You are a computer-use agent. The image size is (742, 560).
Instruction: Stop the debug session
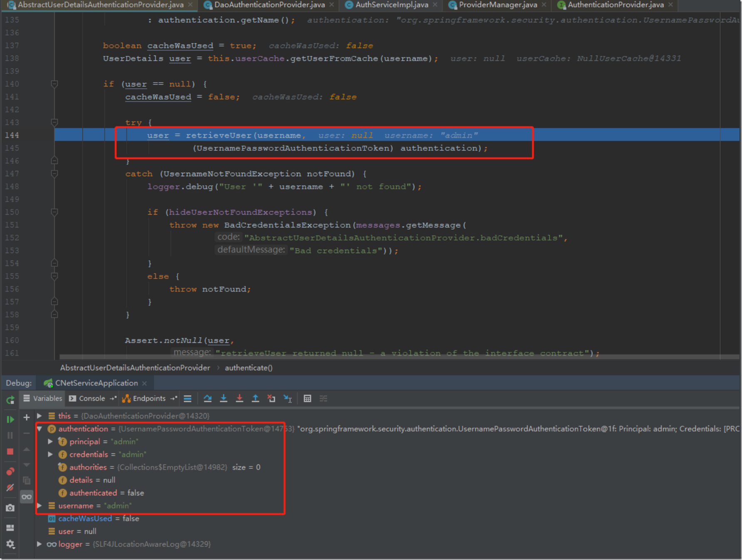click(10, 451)
